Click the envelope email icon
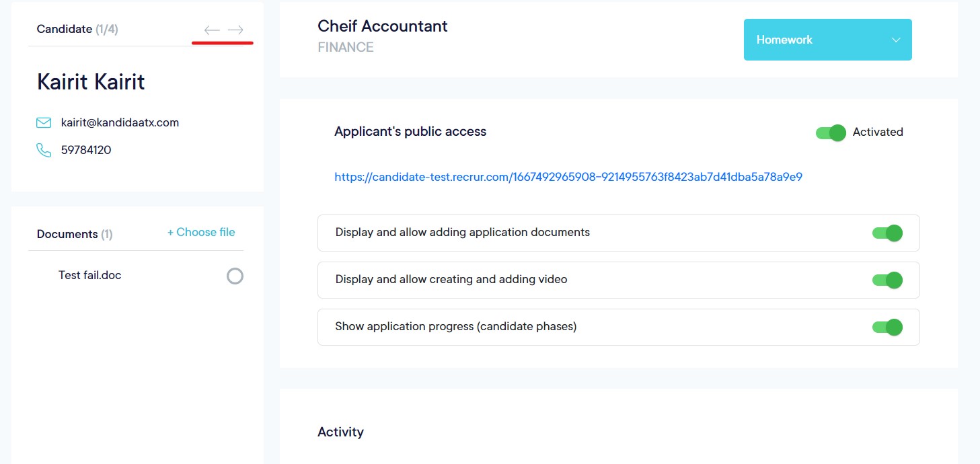 pos(44,122)
